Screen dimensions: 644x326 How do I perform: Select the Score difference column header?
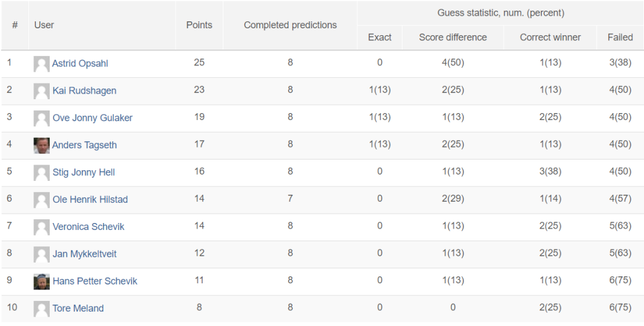(x=453, y=37)
